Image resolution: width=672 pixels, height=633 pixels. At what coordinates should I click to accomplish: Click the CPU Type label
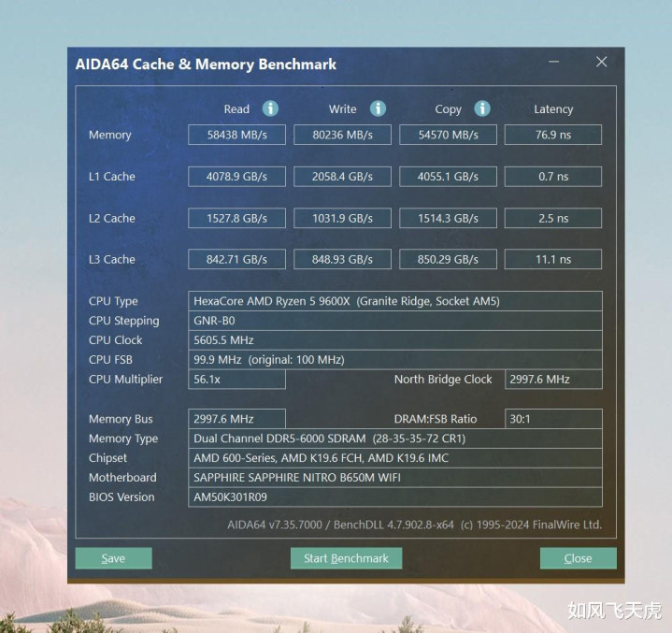[113, 301]
